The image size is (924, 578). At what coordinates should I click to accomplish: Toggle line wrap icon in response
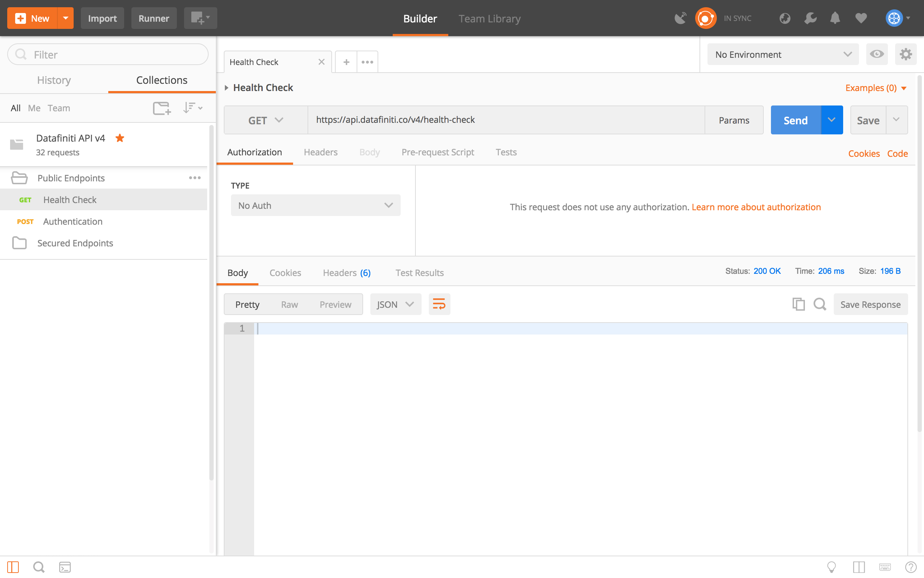tap(439, 304)
